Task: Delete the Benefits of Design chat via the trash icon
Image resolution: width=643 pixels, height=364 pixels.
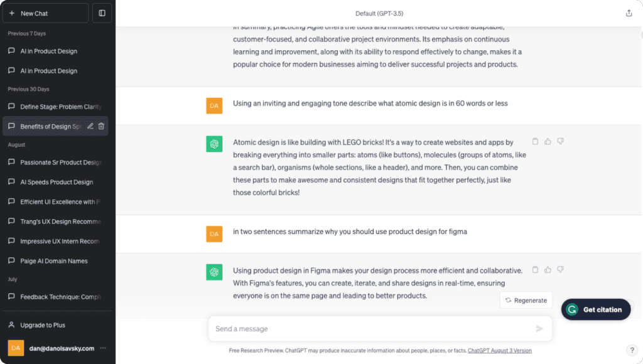Action: (102, 126)
